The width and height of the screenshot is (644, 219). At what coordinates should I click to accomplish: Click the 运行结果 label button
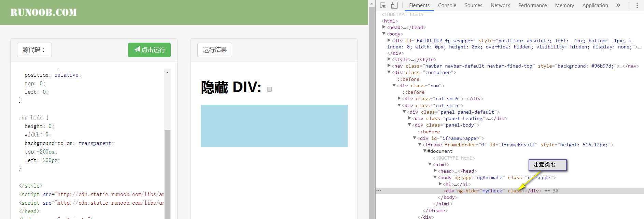click(215, 50)
